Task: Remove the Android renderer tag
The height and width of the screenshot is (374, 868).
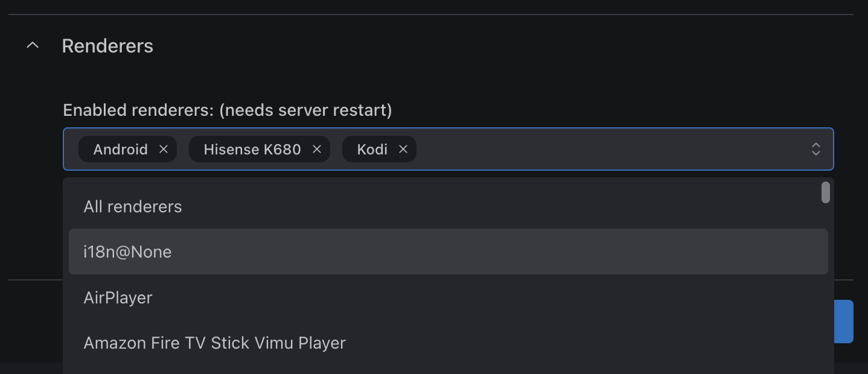Action: tap(164, 149)
